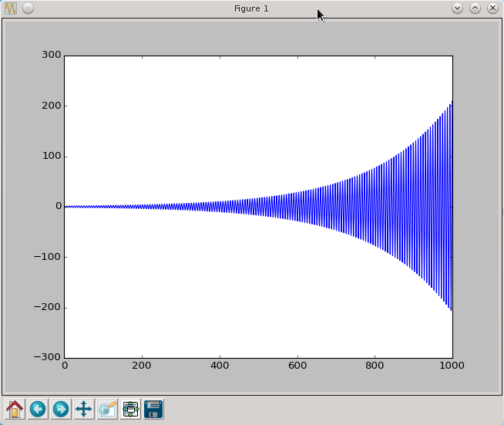
Task: Minimize the Figure 1 window
Action: point(457,8)
